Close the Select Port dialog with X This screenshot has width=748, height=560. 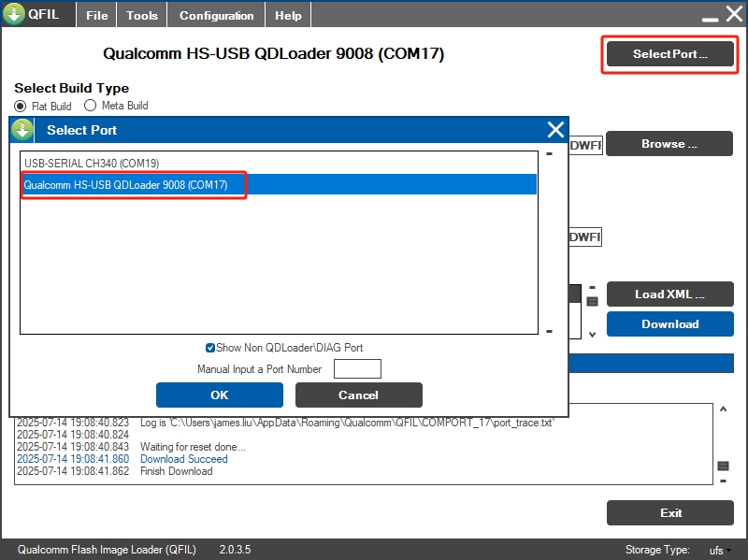pos(555,130)
